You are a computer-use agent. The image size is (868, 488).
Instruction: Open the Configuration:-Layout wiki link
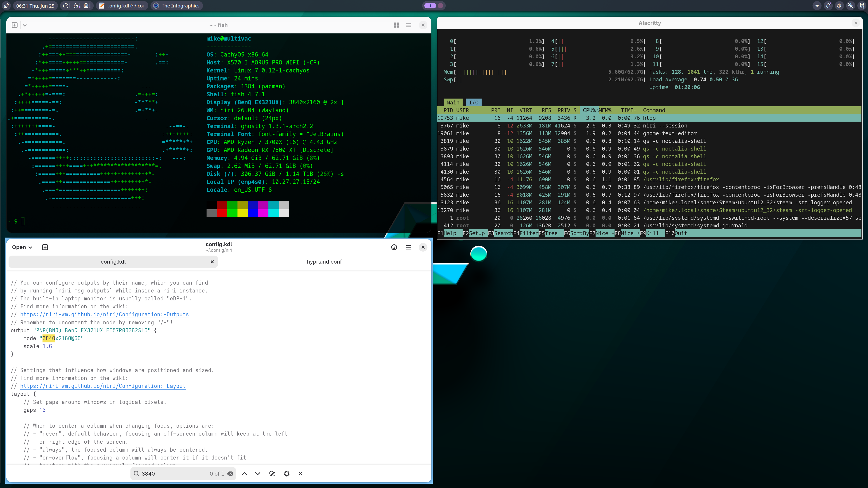(103, 386)
